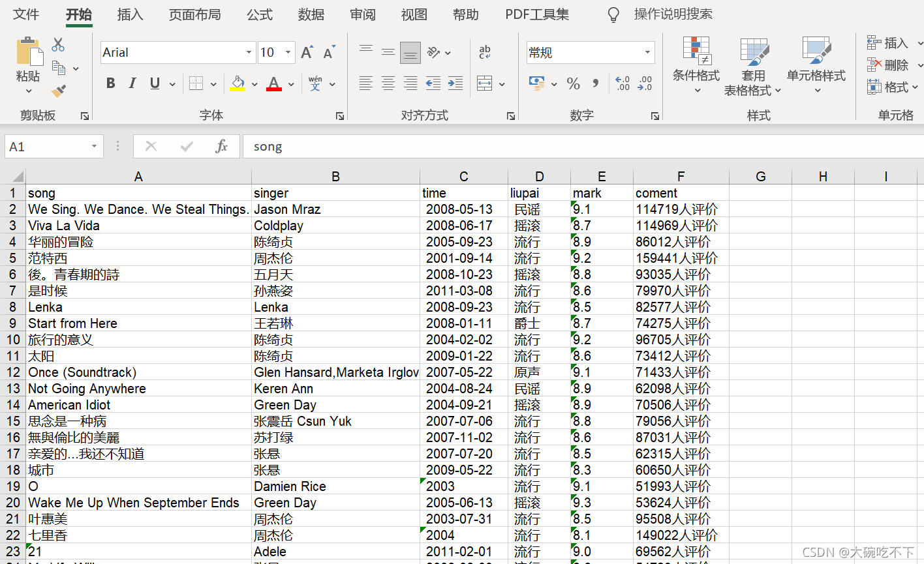Increase font size with large A
Viewport: 924px width, 564px height.
pos(307,53)
